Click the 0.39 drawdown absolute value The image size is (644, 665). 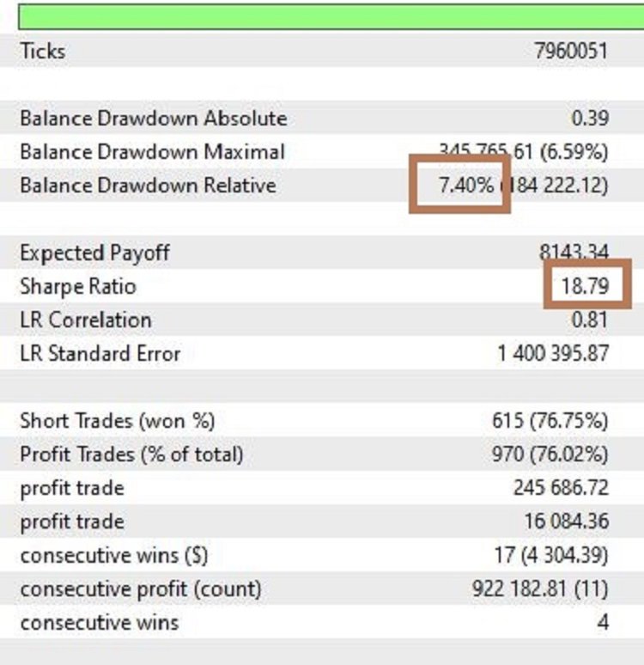(591, 119)
